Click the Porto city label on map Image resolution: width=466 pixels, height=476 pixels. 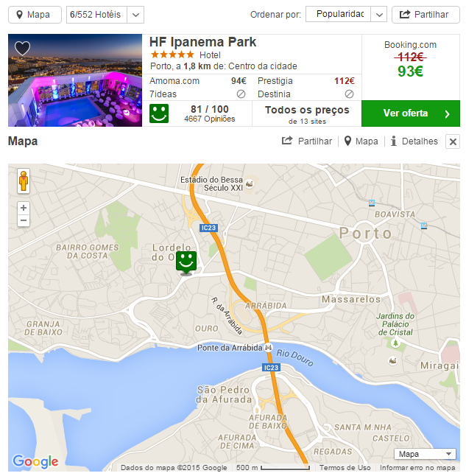coord(366,234)
